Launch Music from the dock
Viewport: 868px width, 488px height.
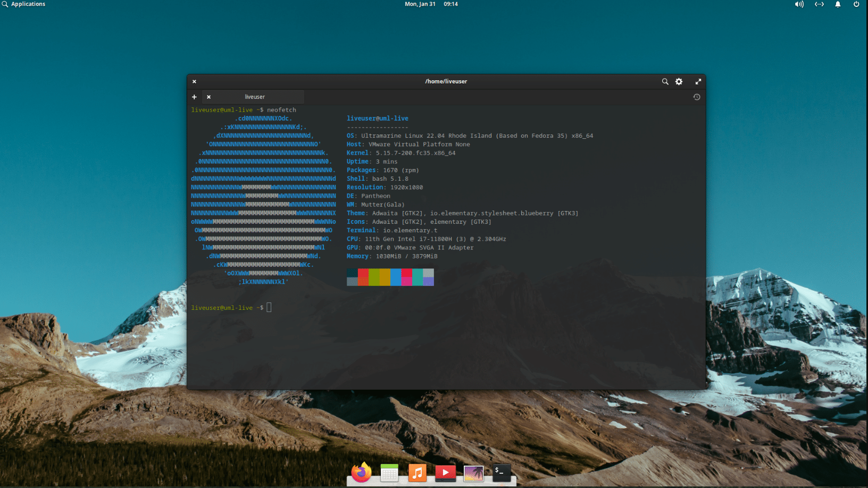click(x=418, y=473)
